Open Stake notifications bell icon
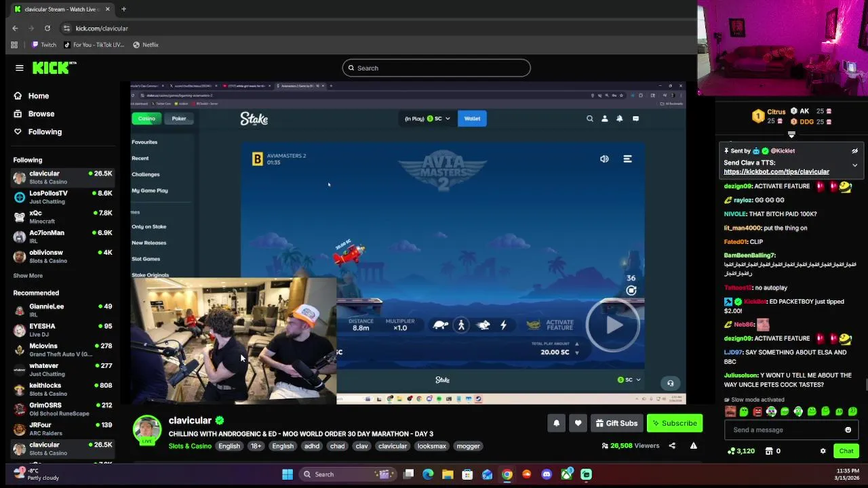The width and height of the screenshot is (868, 488). (620, 119)
